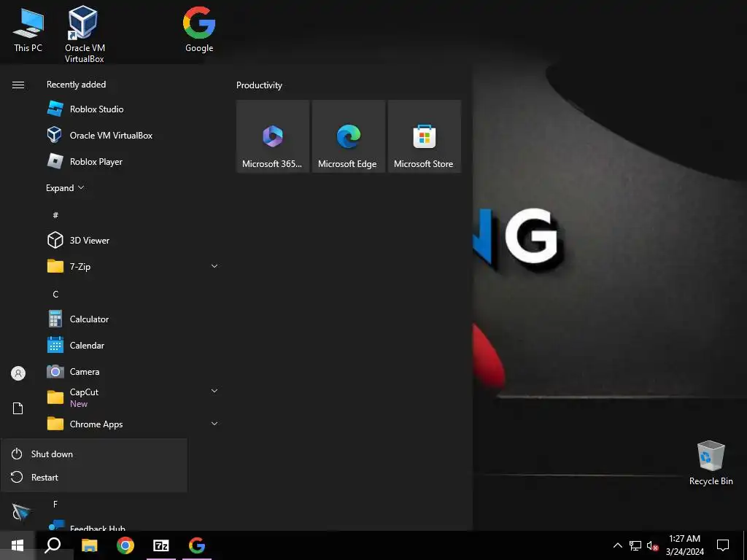Click the C alphabet header

pyautogui.click(x=55, y=295)
